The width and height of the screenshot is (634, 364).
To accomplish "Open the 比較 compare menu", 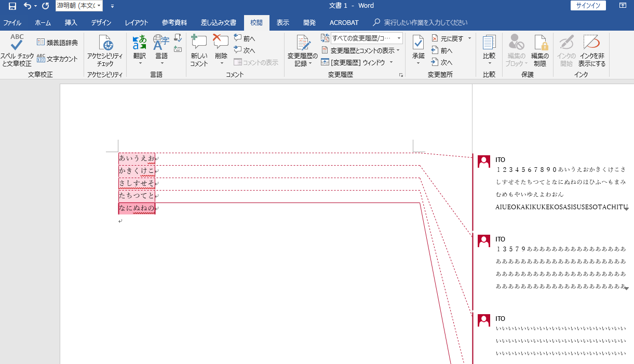I will (x=489, y=50).
